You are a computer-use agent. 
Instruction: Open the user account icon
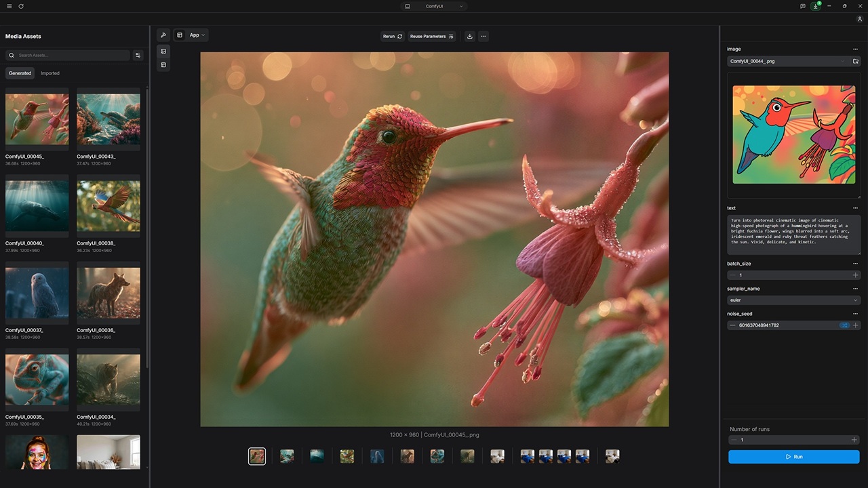(860, 19)
